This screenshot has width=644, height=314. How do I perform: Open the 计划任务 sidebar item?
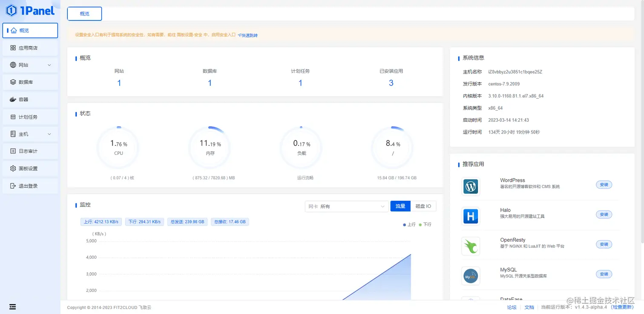[x=30, y=117]
